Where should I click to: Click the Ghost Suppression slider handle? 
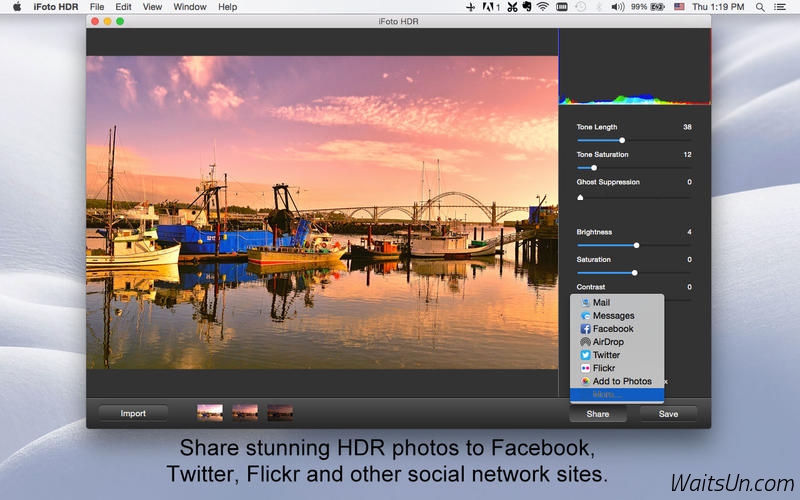click(580, 197)
